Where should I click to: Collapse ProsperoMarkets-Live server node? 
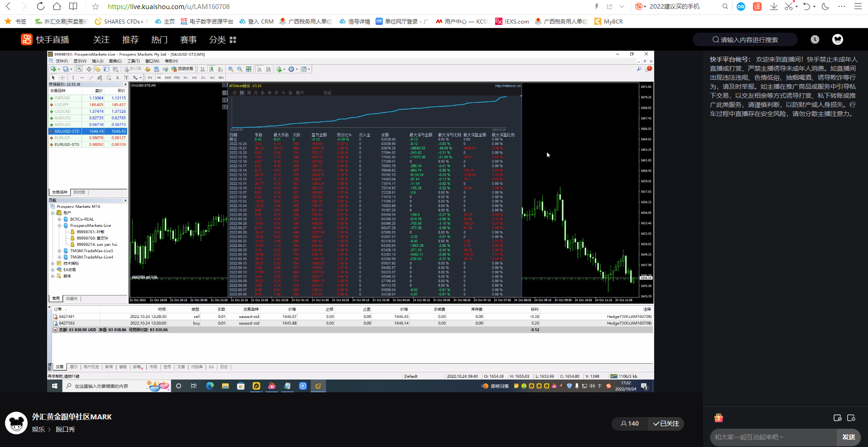click(59, 226)
